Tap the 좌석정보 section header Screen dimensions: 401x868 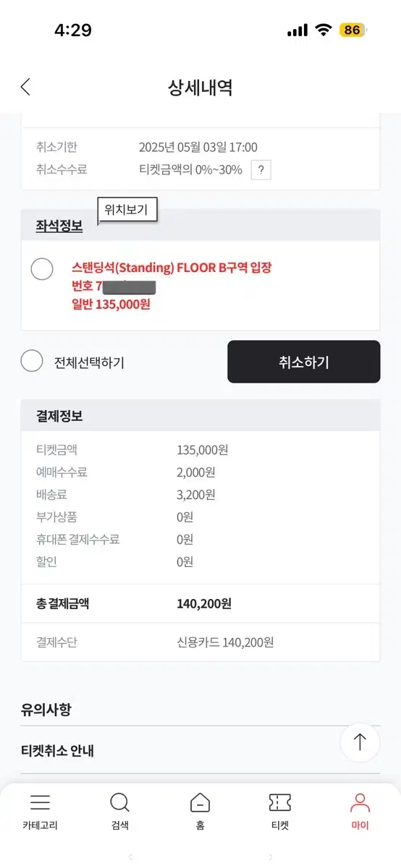pos(59,226)
